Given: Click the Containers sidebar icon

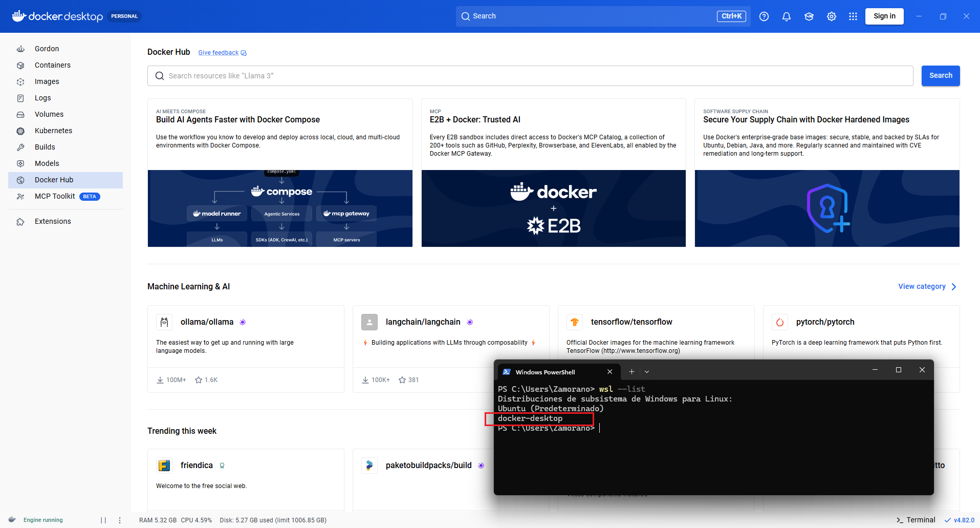Looking at the screenshot, I should (x=20, y=65).
